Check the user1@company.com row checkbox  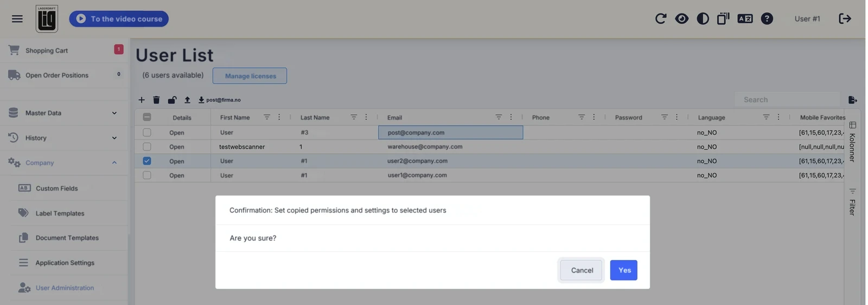click(x=147, y=175)
